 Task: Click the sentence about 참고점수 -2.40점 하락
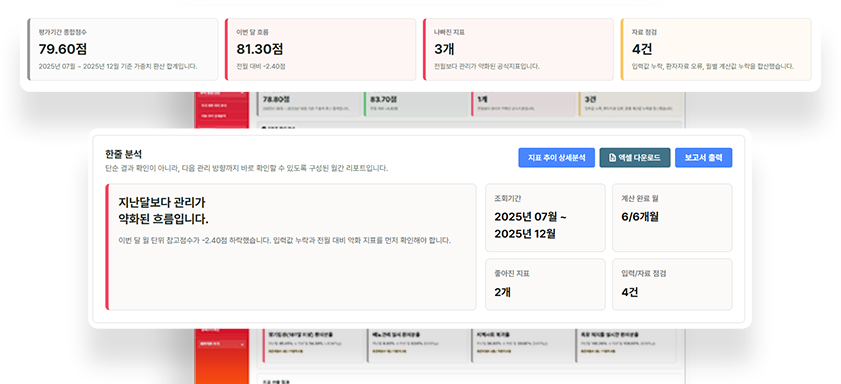click(284, 240)
